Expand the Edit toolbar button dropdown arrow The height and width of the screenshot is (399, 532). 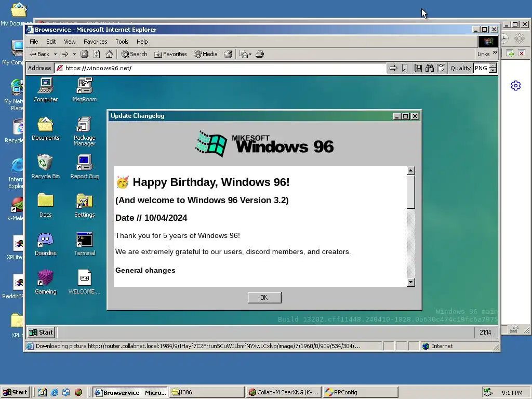[x=250, y=54]
